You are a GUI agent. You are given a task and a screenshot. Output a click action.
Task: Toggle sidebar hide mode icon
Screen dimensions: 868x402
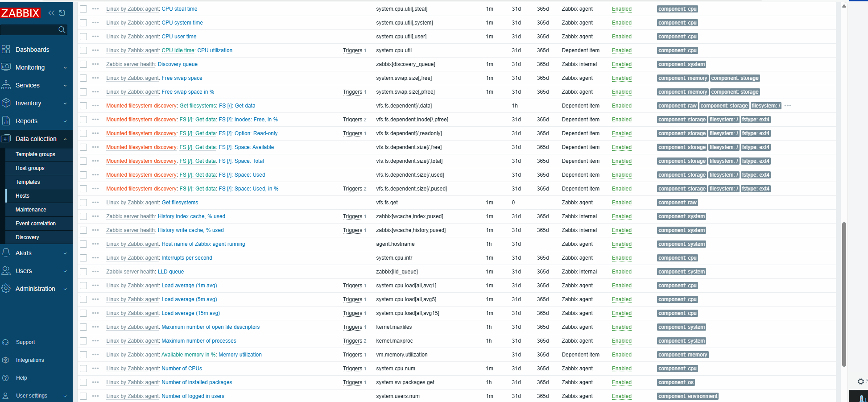pos(62,13)
